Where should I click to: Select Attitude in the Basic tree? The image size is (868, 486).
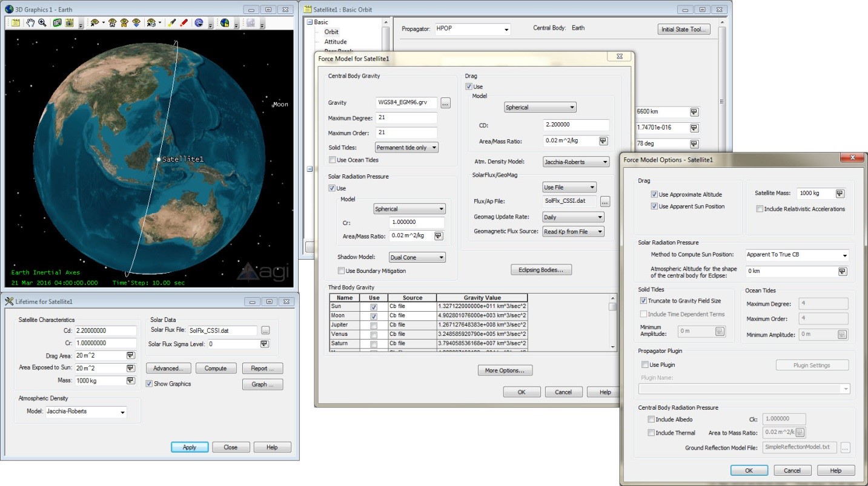click(336, 42)
